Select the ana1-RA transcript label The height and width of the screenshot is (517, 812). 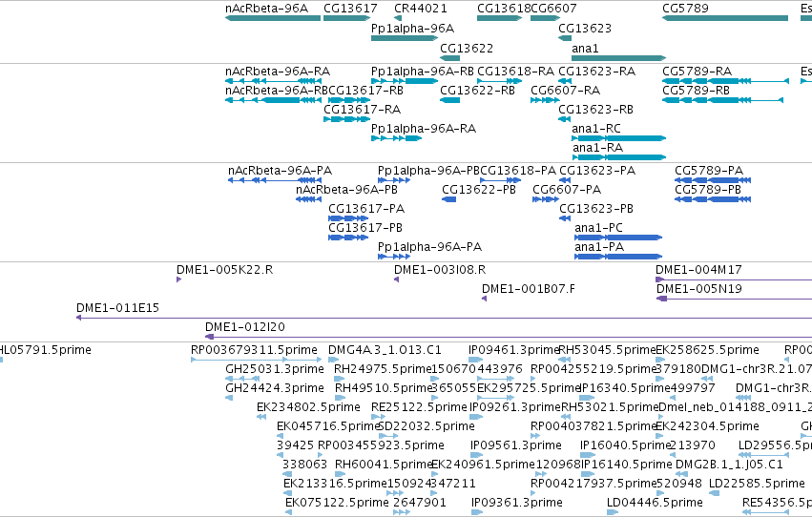tap(597, 148)
